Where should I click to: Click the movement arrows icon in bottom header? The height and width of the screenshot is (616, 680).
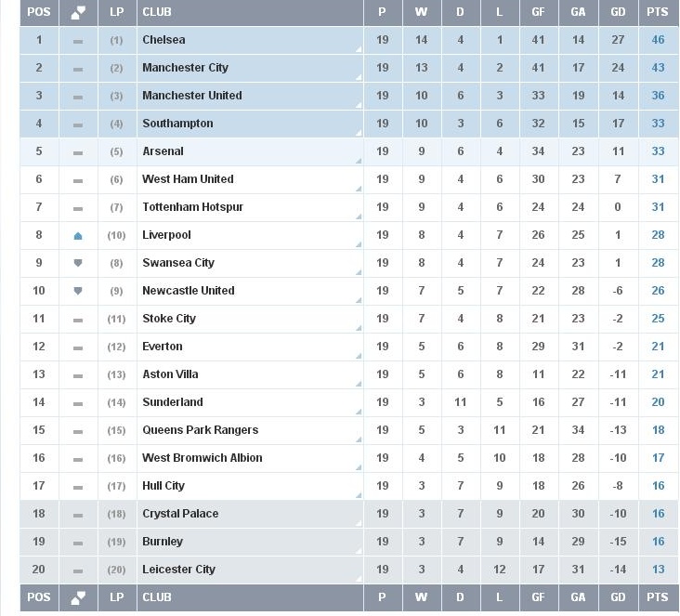pos(78,597)
